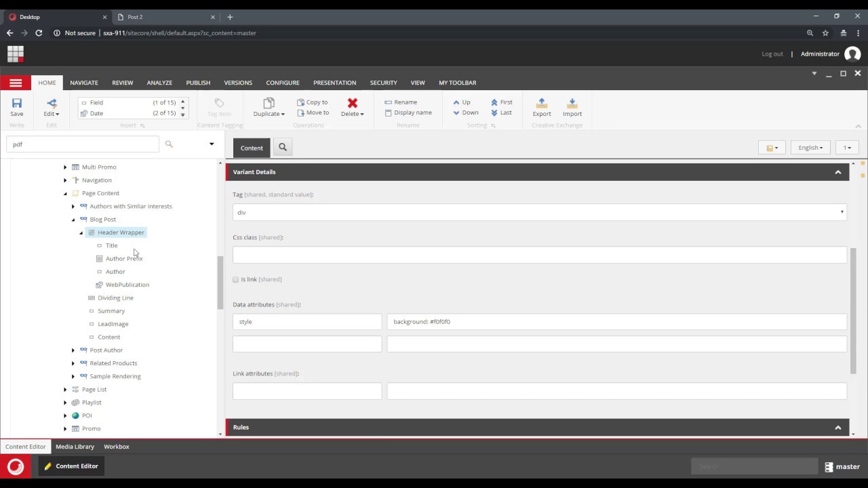
Task: Click the Content tab button in editor
Action: (252, 148)
